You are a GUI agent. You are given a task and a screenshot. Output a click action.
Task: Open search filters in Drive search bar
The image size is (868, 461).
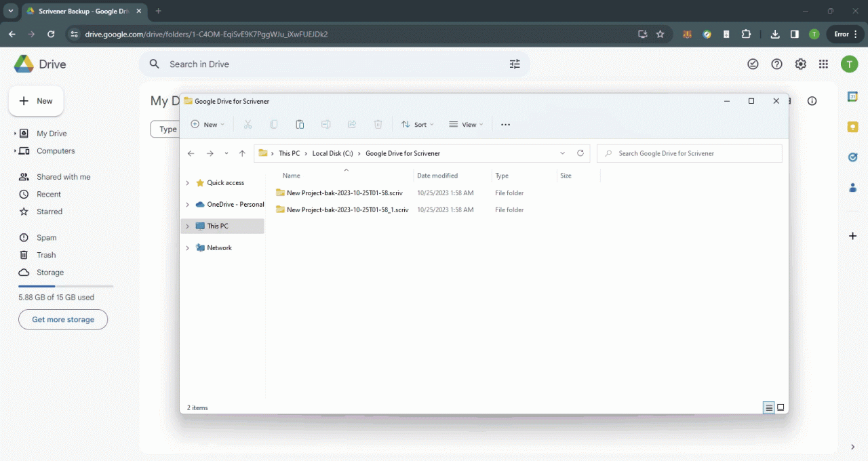pos(515,64)
